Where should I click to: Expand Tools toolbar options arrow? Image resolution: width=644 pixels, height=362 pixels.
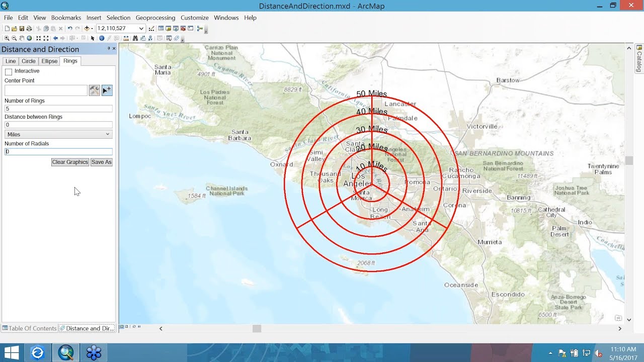[182, 39]
